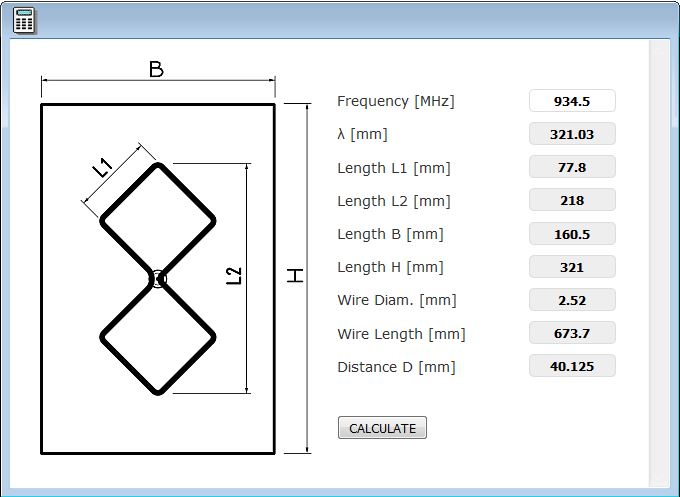This screenshot has height=497, width=680.
Task: Edit the Frequency [MHz] field
Action: 572,101
